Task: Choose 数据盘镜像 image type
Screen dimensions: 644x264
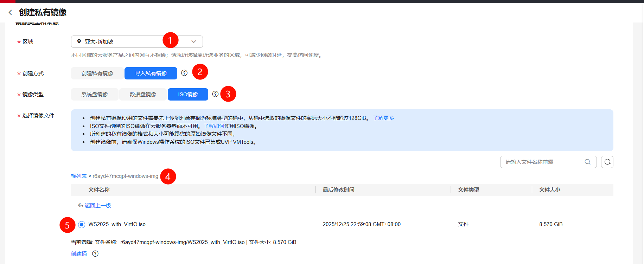Action: (143, 95)
